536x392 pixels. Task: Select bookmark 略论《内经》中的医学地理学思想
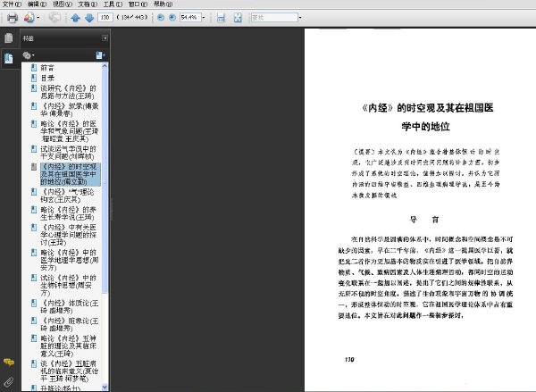[70, 260]
